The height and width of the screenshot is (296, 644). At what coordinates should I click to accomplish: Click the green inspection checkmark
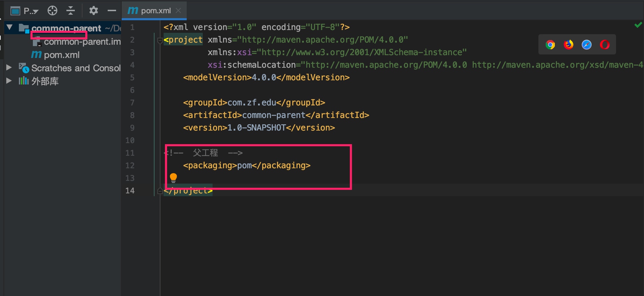click(x=638, y=25)
